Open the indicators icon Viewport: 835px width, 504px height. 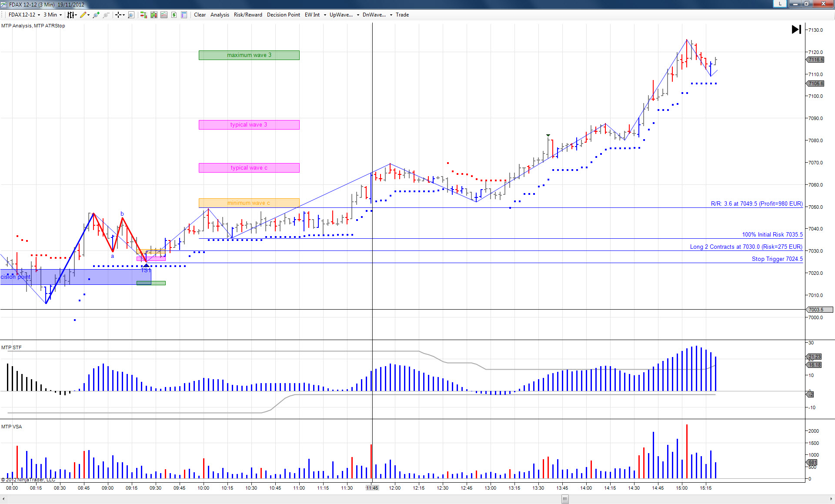click(x=154, y=15)
